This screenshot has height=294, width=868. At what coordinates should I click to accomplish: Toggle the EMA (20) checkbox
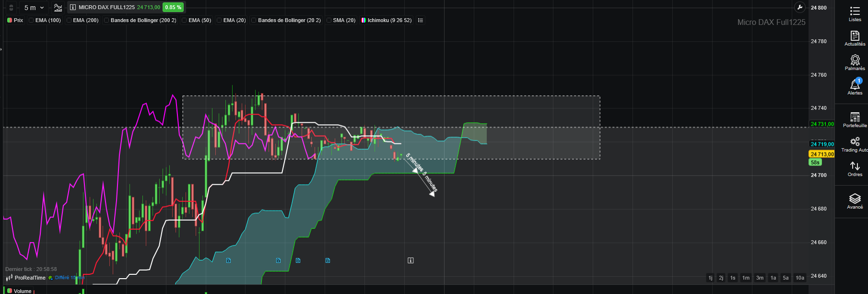pyautogui.click(x=219, y=20)
